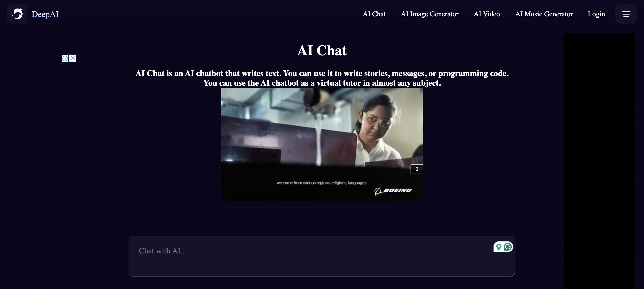
Task: Expand the DeepAI hamburger navigation menu
Action: click(626, 14)
